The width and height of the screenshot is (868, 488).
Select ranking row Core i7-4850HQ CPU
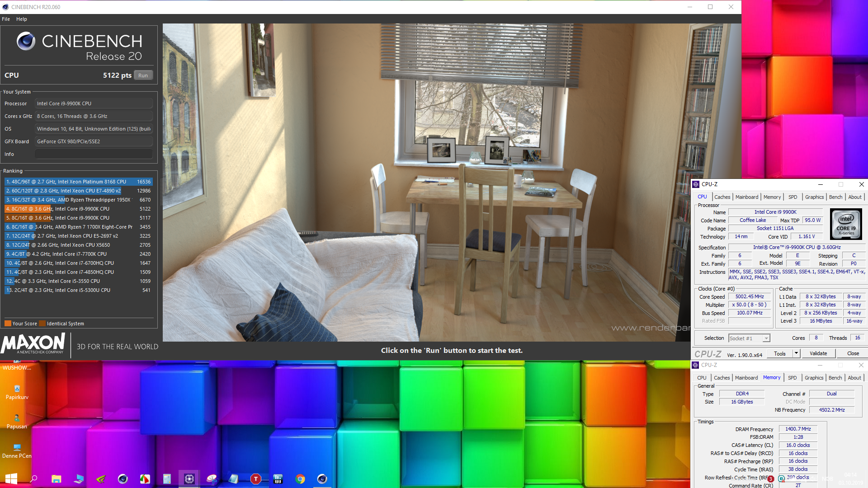coord(79,272)
